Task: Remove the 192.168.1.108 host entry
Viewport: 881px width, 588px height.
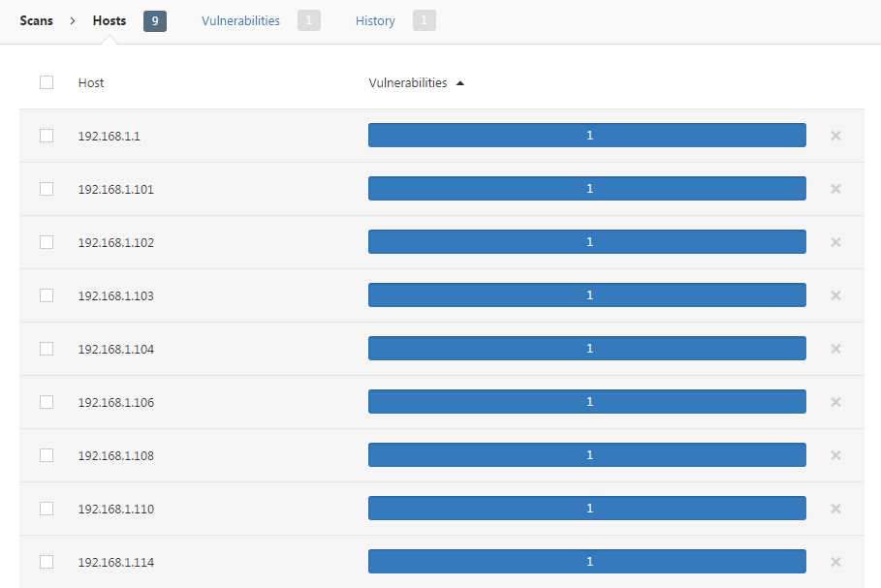Action: coord(835,455)
